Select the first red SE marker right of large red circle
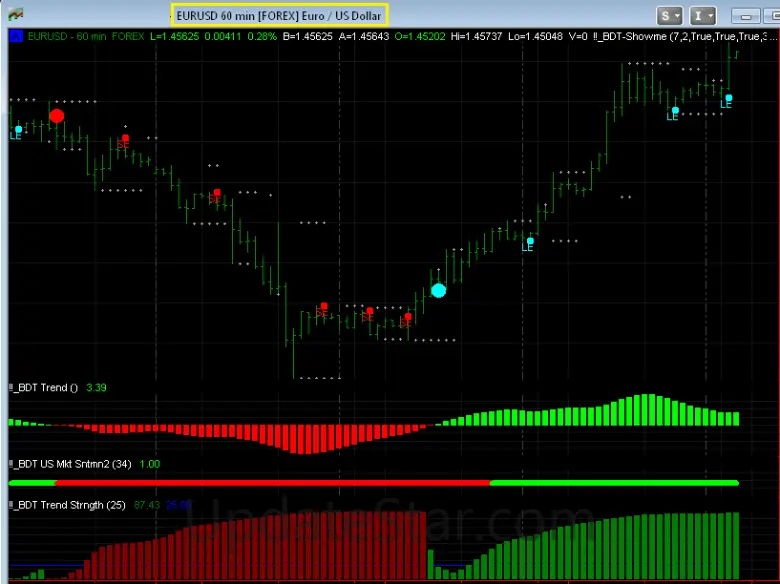The height and width of the screenshot is (584, 780). (x=125, y=139)
